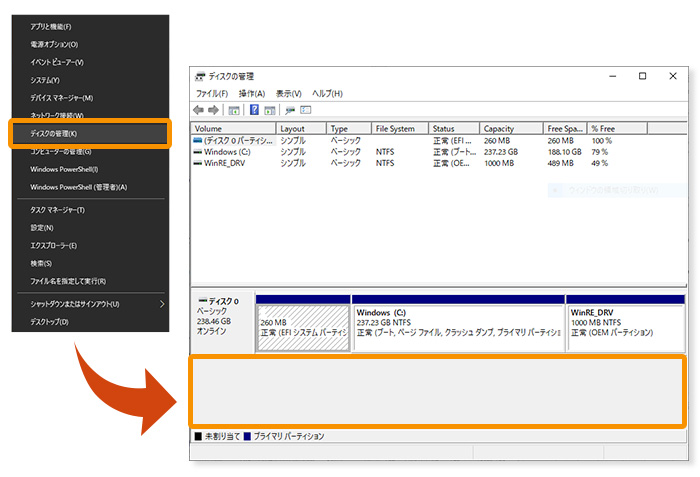Click the drive icon beside WinRE_DRV row

tap(197, 163)
